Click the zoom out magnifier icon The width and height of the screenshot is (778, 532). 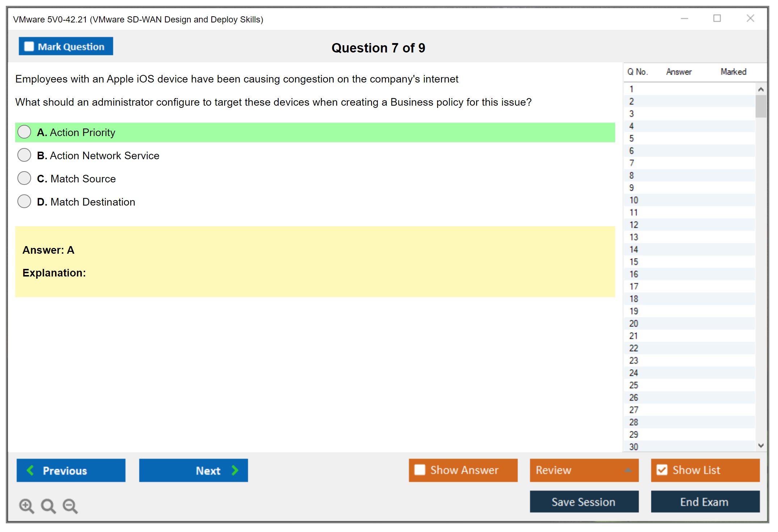pyautogui.click(x=70, y=506)
